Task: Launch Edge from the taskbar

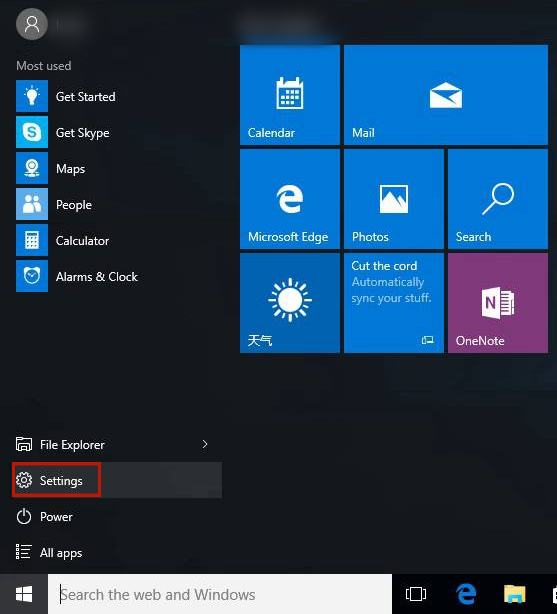Action: (466, 594)
